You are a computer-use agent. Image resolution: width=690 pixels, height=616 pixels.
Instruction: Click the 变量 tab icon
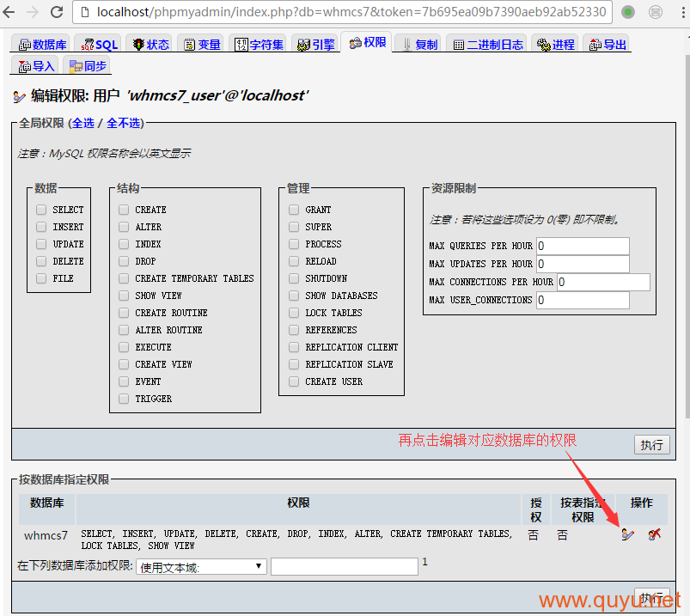click(190, 45)
